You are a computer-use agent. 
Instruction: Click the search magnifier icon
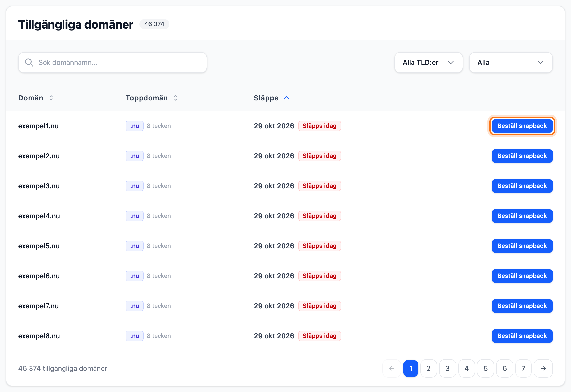29,62
